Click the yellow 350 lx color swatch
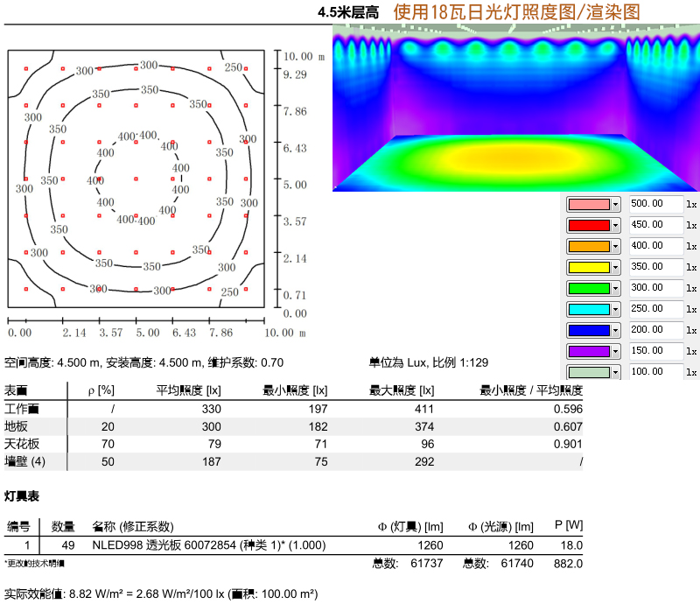This screenshot has height=604, width=700. [x=589, y=268]
